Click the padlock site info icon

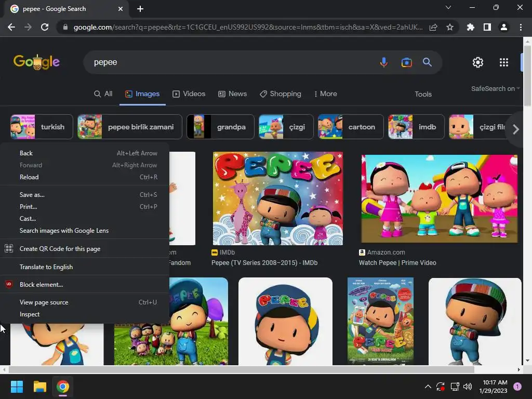[65, 27]
